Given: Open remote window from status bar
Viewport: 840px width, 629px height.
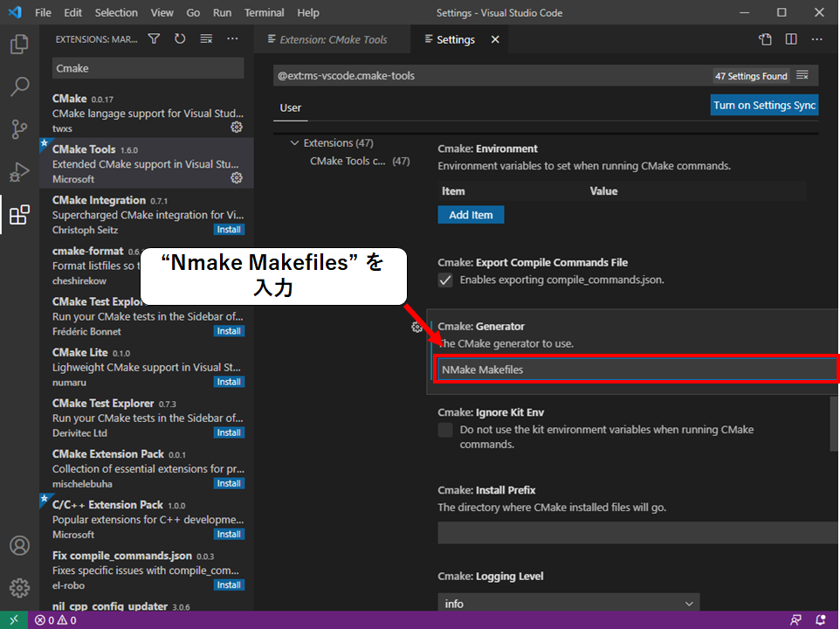Looking at the screenshot, I should (x=14, y=620).
